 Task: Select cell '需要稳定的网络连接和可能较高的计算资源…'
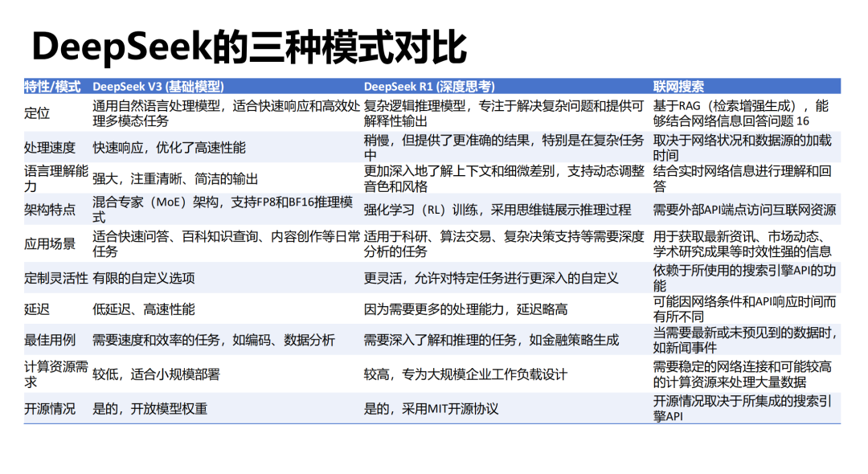(x=742, y=374)
